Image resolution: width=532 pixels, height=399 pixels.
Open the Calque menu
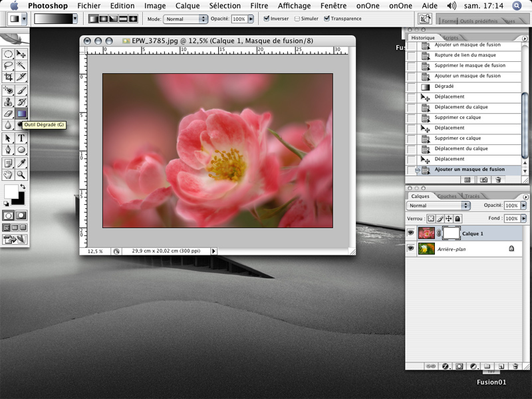188,6
